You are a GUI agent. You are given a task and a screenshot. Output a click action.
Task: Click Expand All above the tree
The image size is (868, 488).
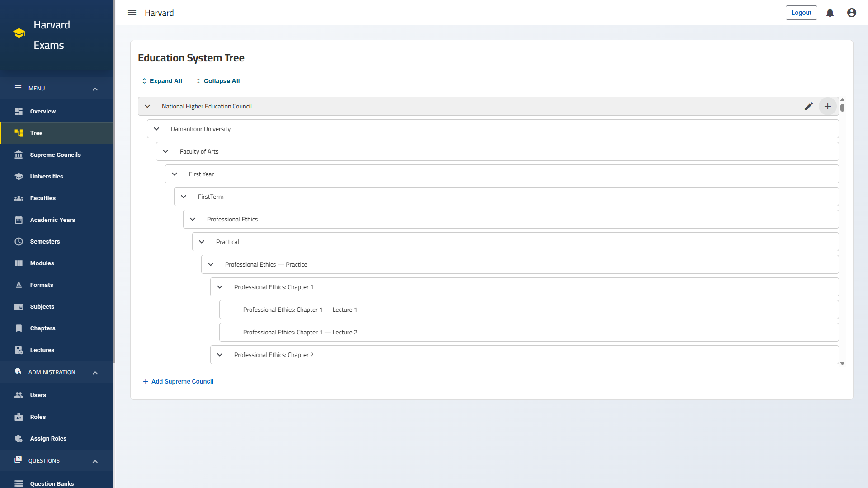[x=165, y=81]
